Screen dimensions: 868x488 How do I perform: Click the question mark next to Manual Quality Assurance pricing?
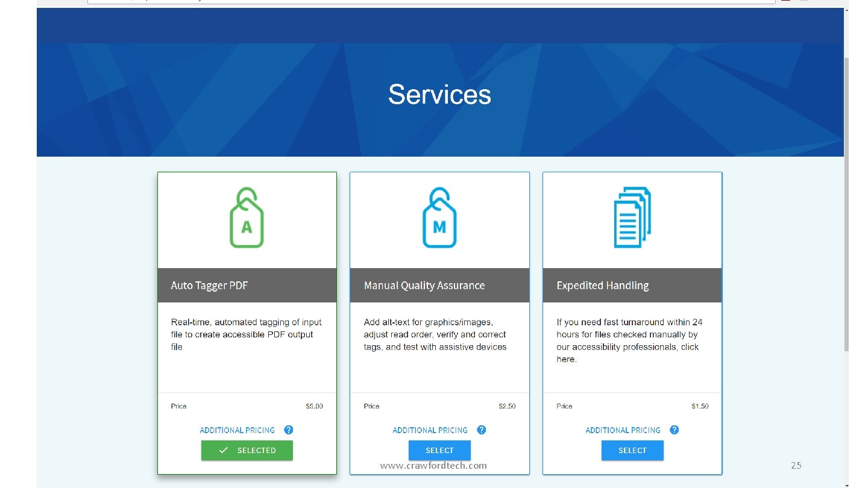click(x=481, y=430)
